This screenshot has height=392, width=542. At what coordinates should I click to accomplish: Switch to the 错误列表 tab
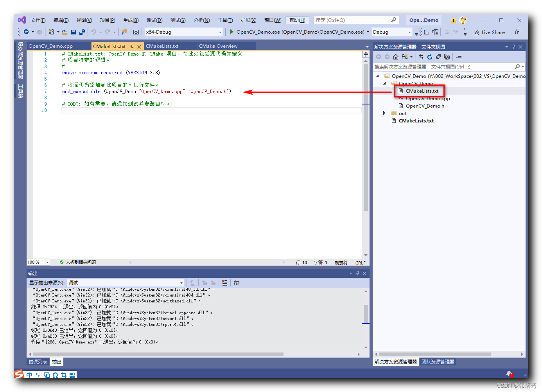[38, 362]
